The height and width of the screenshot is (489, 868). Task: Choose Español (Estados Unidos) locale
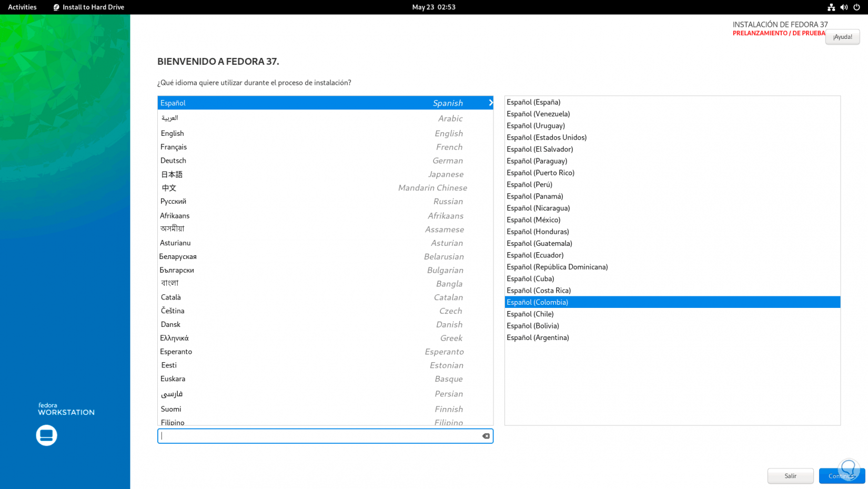click(x=672, y=137)
